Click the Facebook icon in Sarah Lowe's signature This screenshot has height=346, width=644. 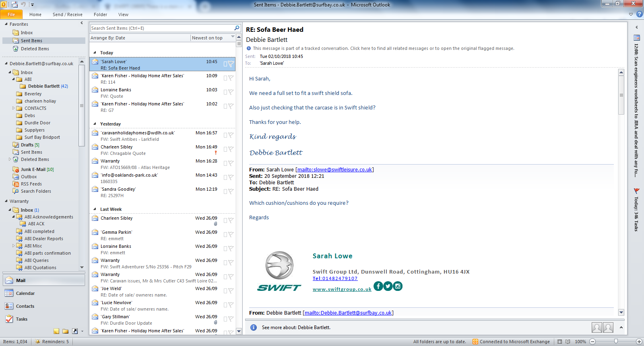pos(378,286)
